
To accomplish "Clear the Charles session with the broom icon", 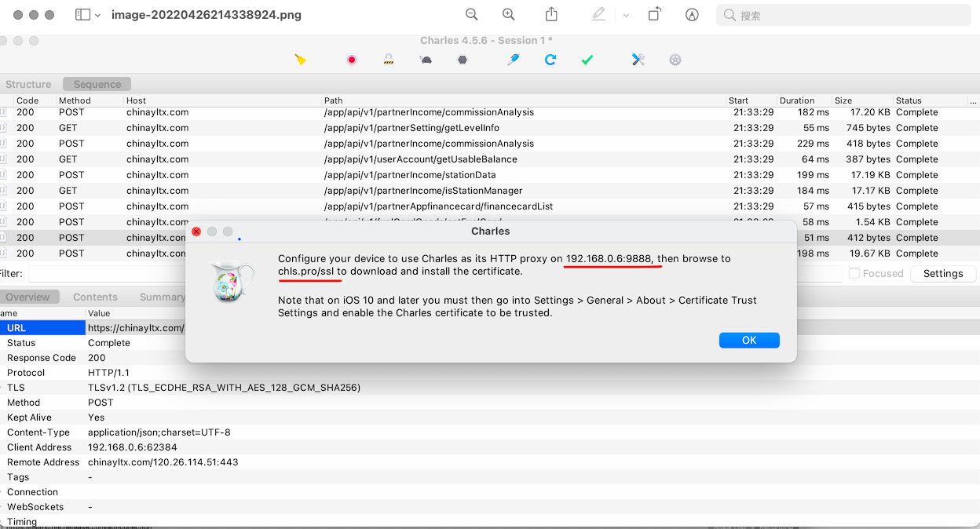I will 300,60.
